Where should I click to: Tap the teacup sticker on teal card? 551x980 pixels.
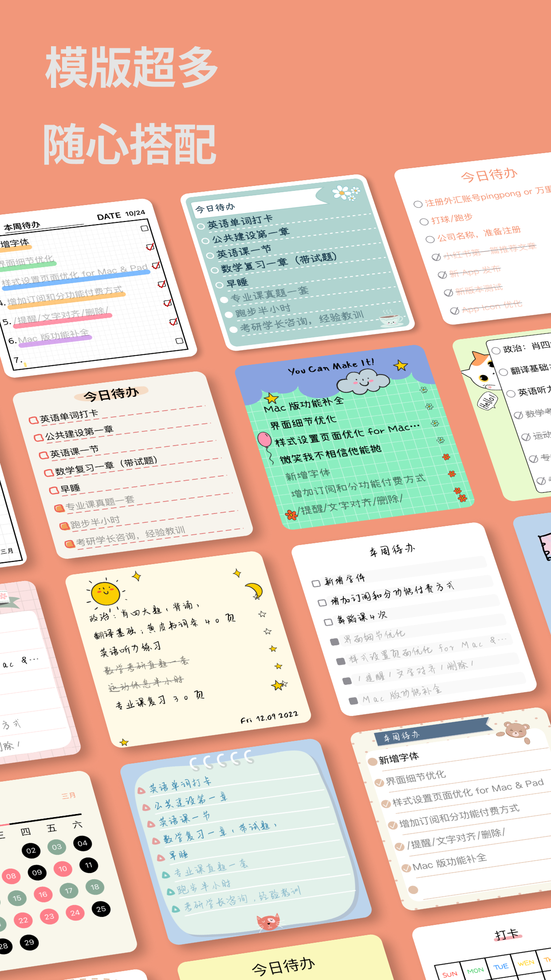(391, 318)
